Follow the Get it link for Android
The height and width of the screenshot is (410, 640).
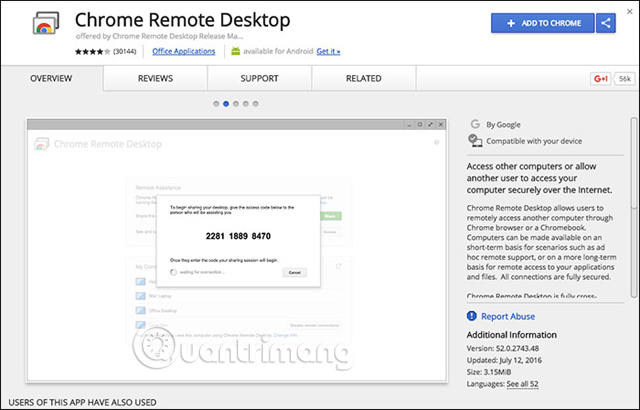pos(328,51)
